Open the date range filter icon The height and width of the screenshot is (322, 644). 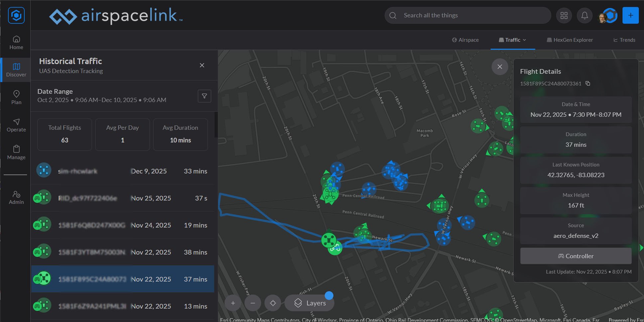(x=204, y=96)
